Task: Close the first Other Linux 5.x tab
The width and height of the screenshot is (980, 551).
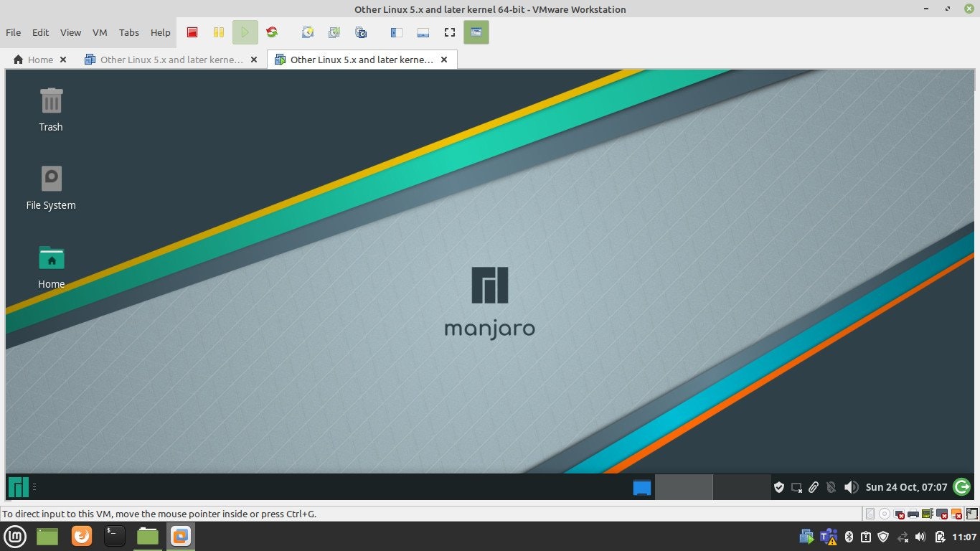Action: point(253,60)
